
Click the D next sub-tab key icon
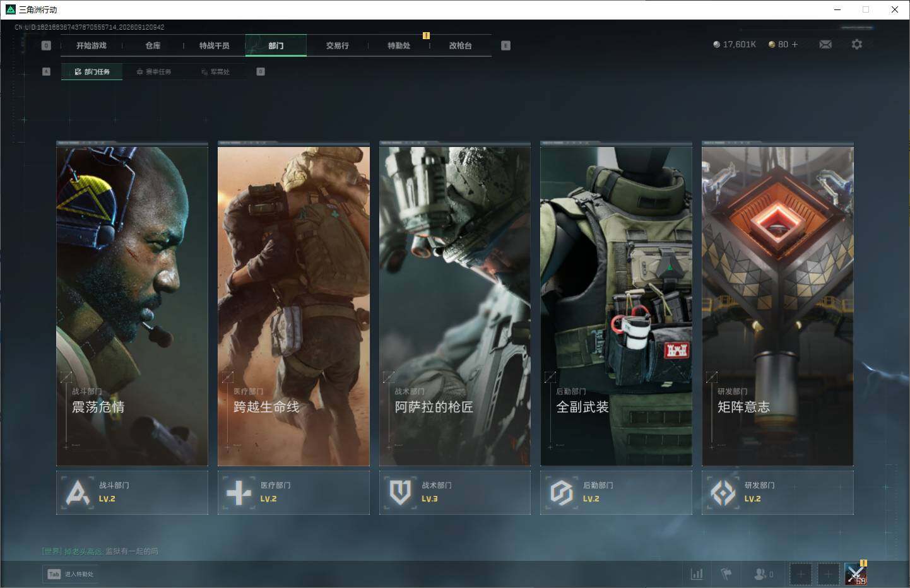click(261, 71)
